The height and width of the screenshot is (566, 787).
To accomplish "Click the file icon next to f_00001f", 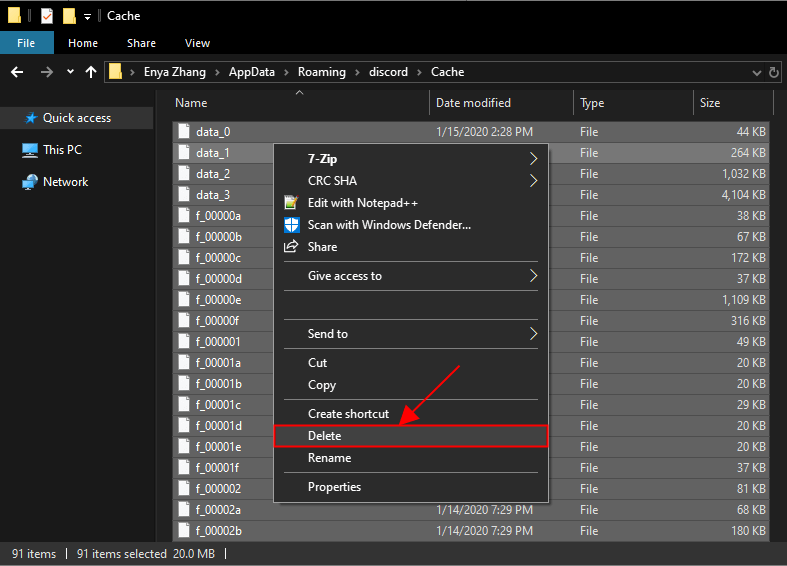I will [184, 468].
